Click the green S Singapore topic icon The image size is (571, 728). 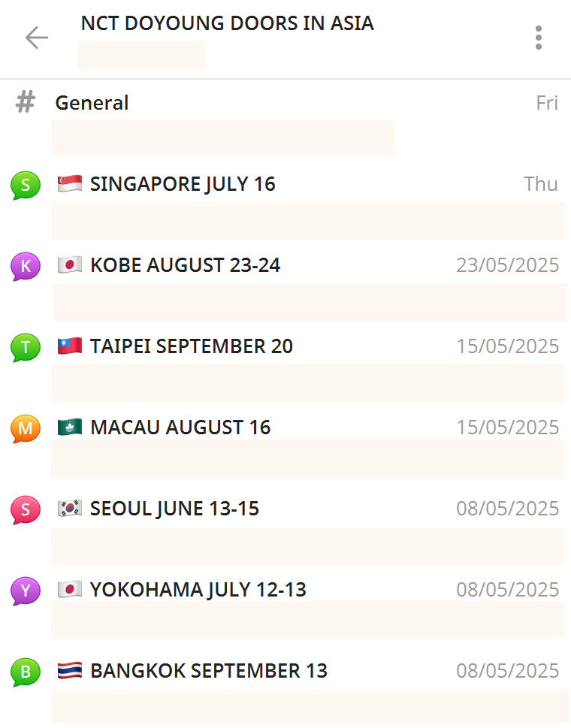tap(26, 185)
